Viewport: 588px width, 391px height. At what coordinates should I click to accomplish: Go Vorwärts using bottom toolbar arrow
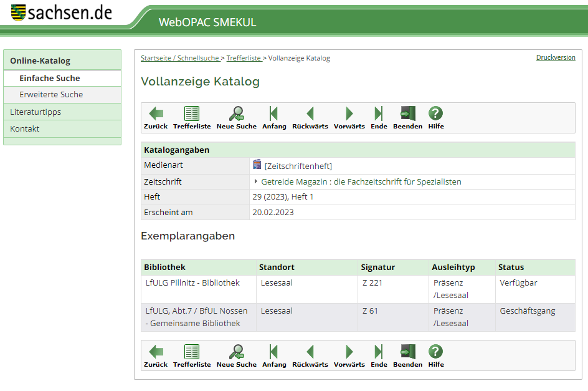(349, 352)
